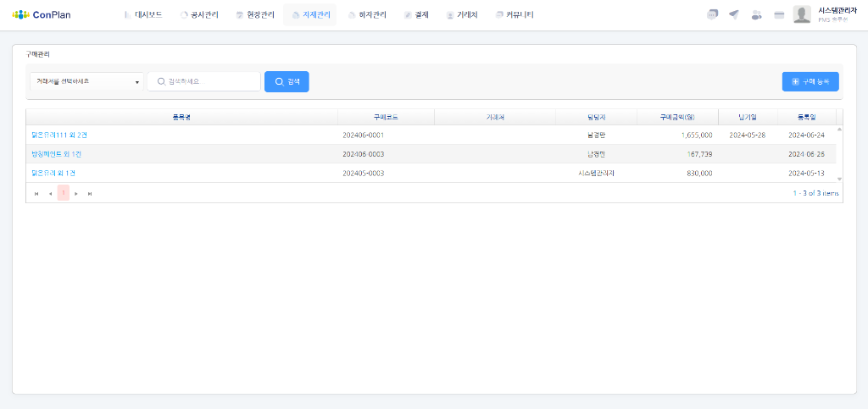Click registration date 2024-05-13
Image resolution: width=868 pixels, height=409 pixels.
pos(807,173)
